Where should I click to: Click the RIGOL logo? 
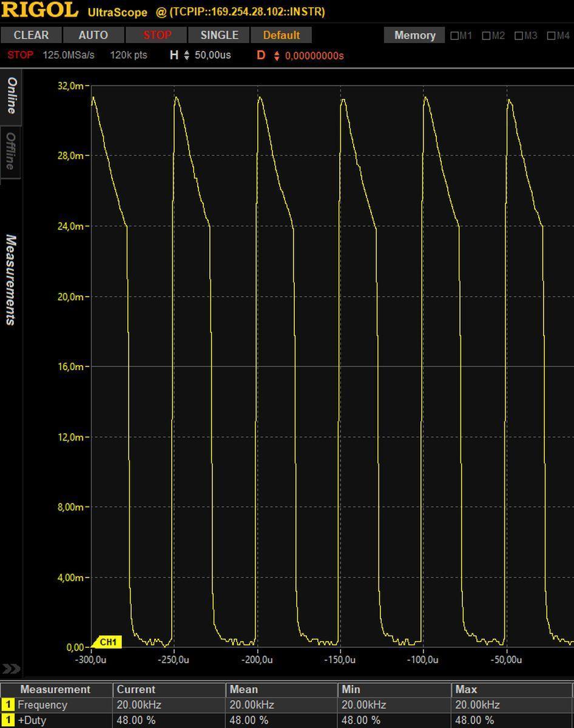pos(39,10)
